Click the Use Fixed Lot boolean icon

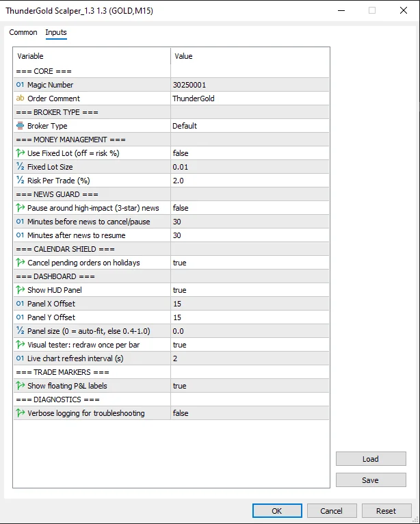tap(20, 153)
